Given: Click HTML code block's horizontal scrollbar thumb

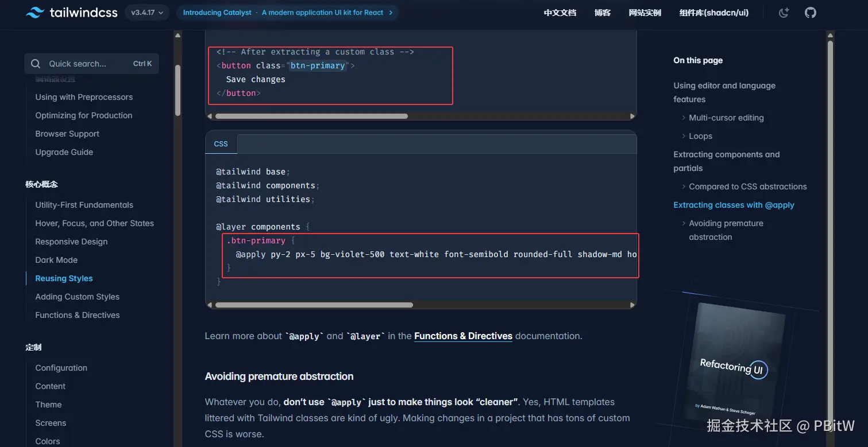Looking at the screenshot, I should (311, 116).
